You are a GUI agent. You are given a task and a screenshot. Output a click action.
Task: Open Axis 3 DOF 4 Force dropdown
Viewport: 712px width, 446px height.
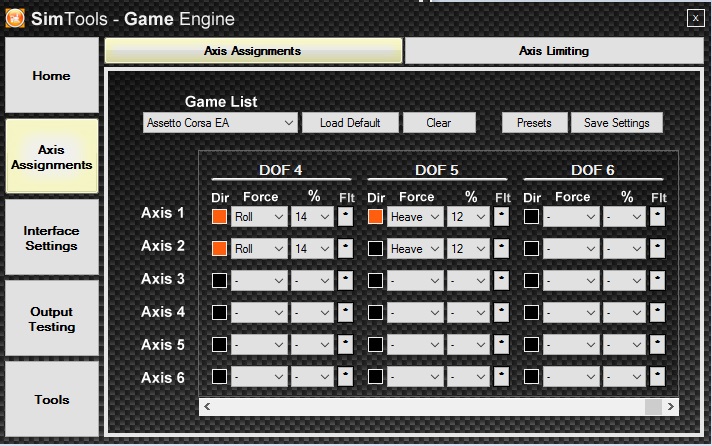pos(259,280)
